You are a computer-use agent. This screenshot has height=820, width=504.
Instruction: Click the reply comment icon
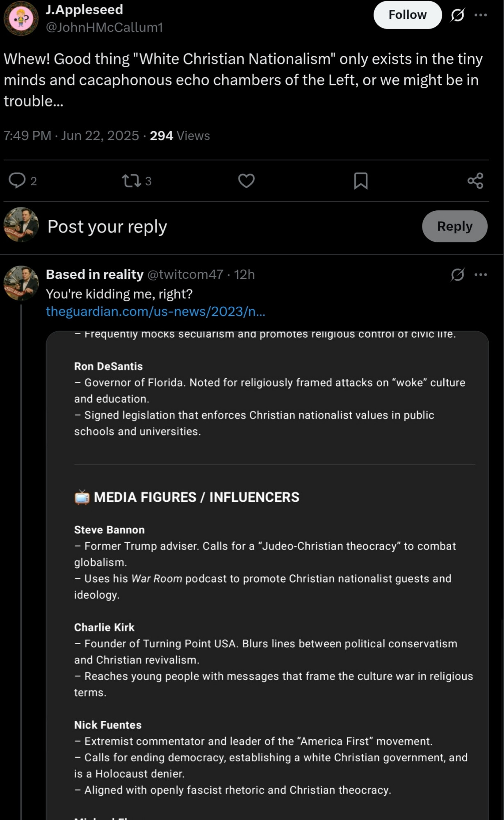[x=17, y=180]
